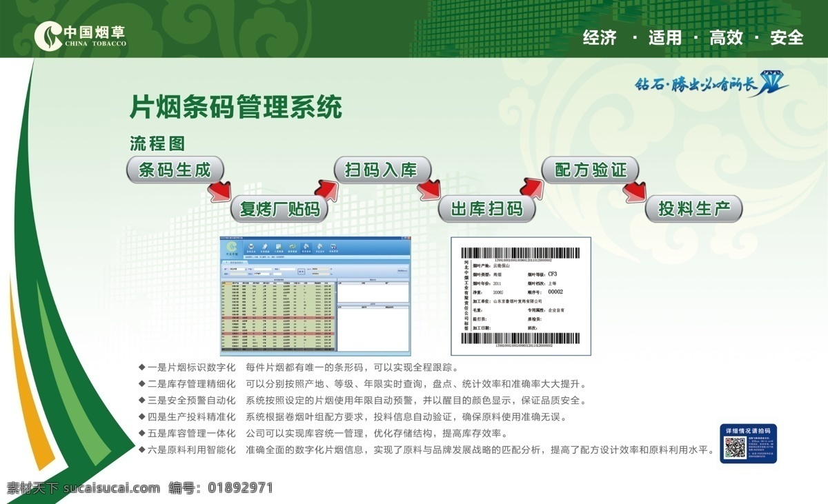Select the 复烤厂贴码 flow step
Screen dimensions: 828x504
pyautogui.click(x=279, y=208)
